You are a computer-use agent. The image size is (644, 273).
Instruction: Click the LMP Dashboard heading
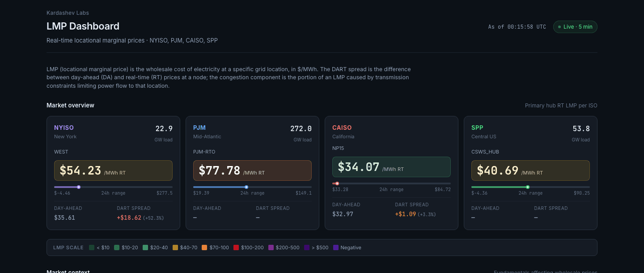[83, 26]
